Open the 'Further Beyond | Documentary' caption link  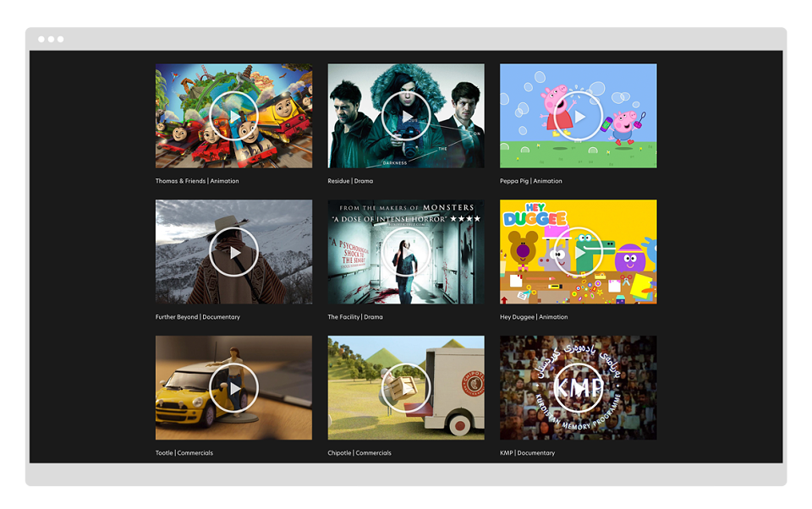point(197,317)
